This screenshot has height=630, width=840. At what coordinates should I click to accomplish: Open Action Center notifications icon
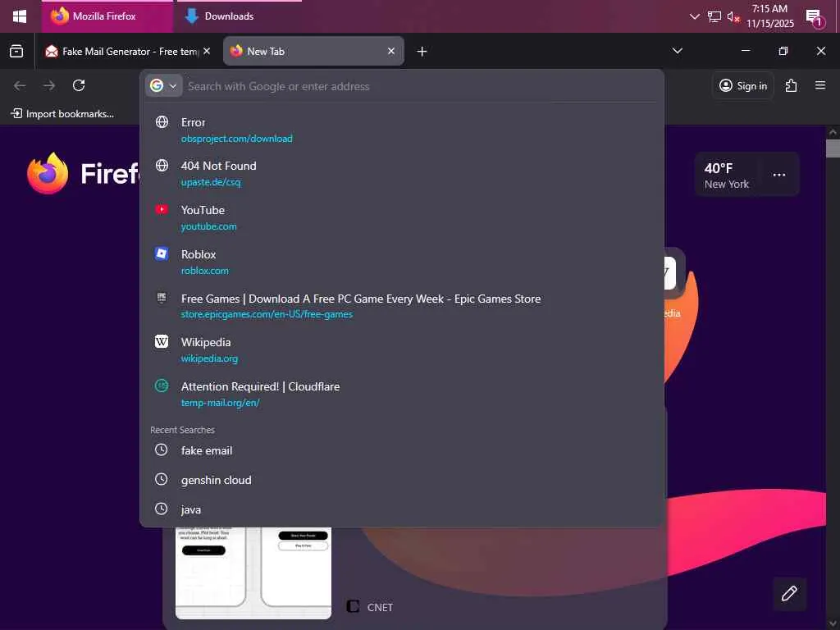(x=814, y=17)
